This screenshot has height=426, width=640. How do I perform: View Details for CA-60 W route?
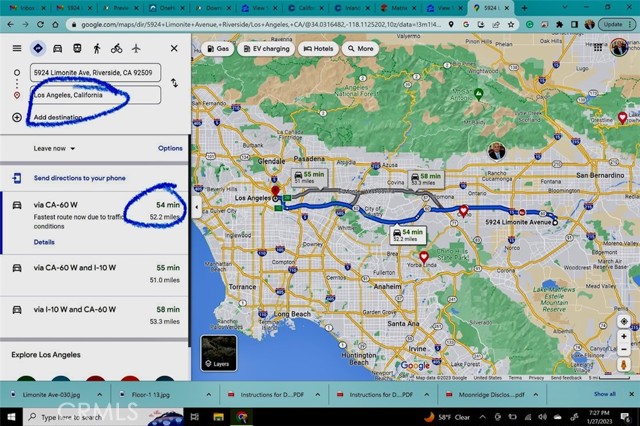(44, 242)
